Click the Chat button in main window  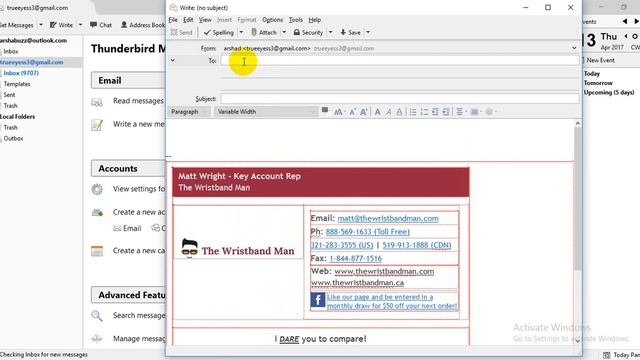[x=101, y=25]
